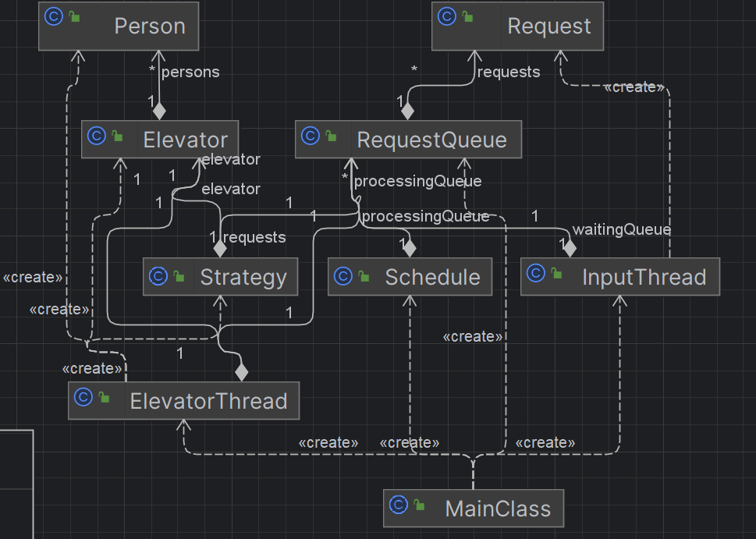The height and width of the screenshot is (539, 756).
Task: Click the class icon on MainClass node
Action: pos(399,505)
